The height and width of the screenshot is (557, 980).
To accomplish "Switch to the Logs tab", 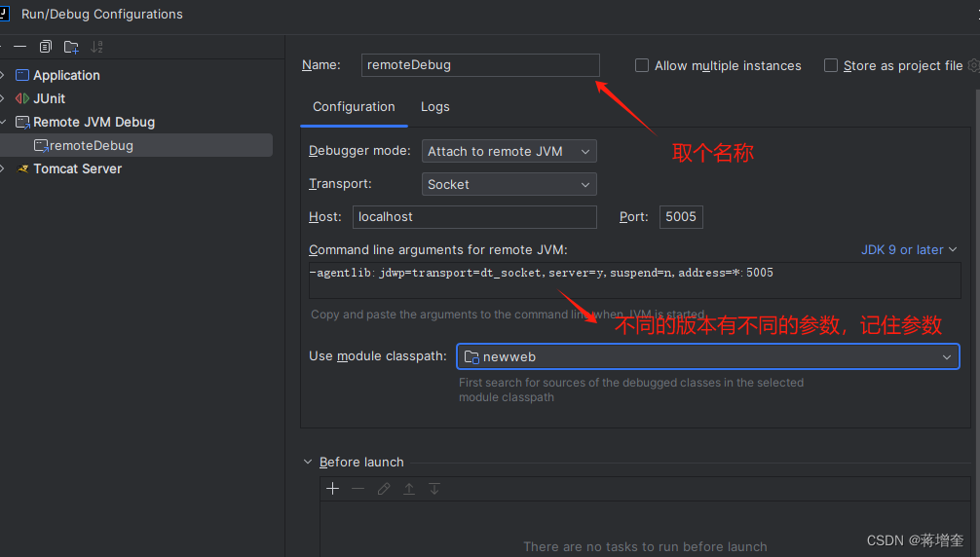I will point(435,107).
